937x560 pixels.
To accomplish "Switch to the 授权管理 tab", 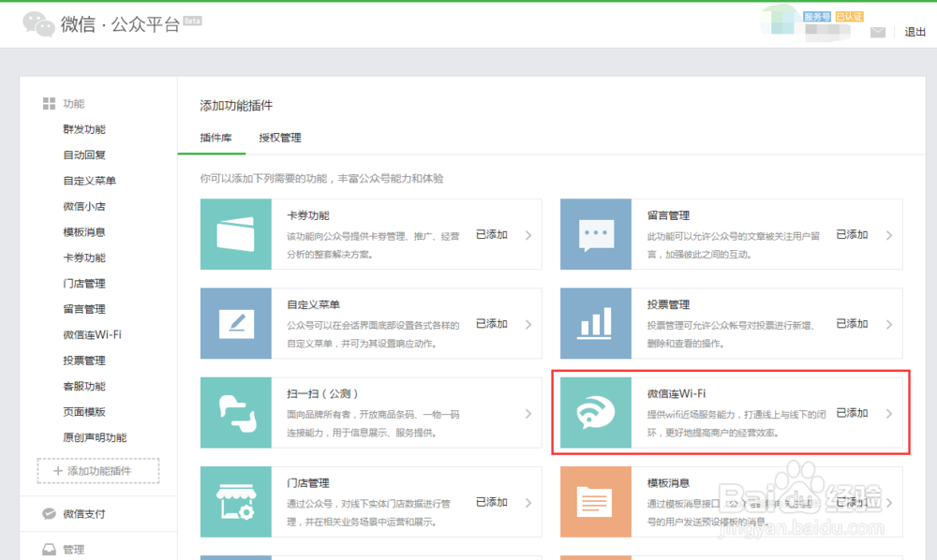I will click(x=279, y=138).
